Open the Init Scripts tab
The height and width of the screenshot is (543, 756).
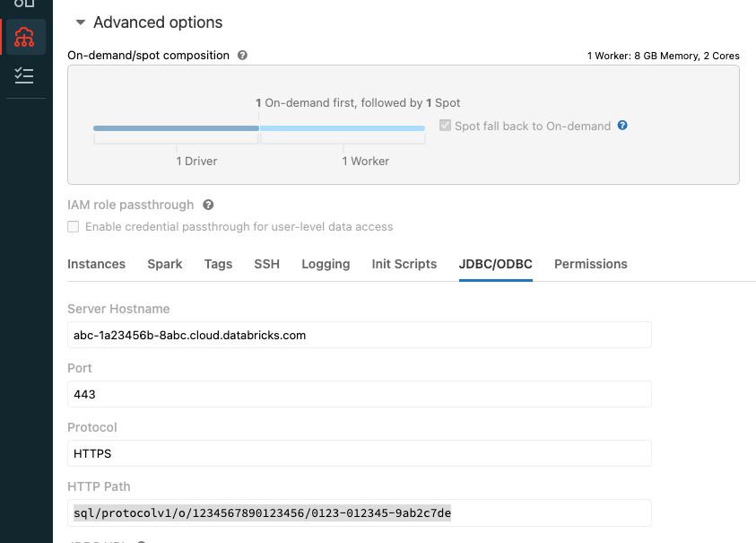404,264
